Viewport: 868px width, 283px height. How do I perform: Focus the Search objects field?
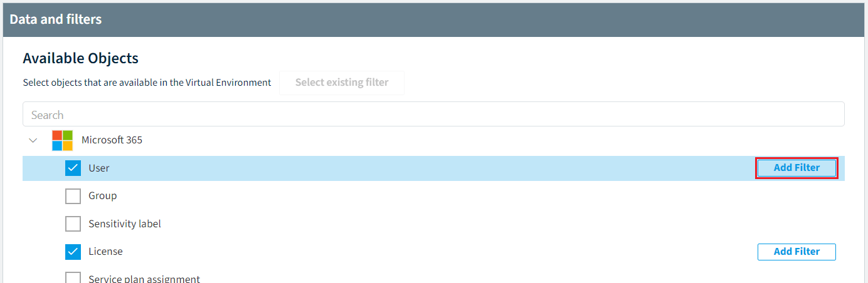click(433, 115)
